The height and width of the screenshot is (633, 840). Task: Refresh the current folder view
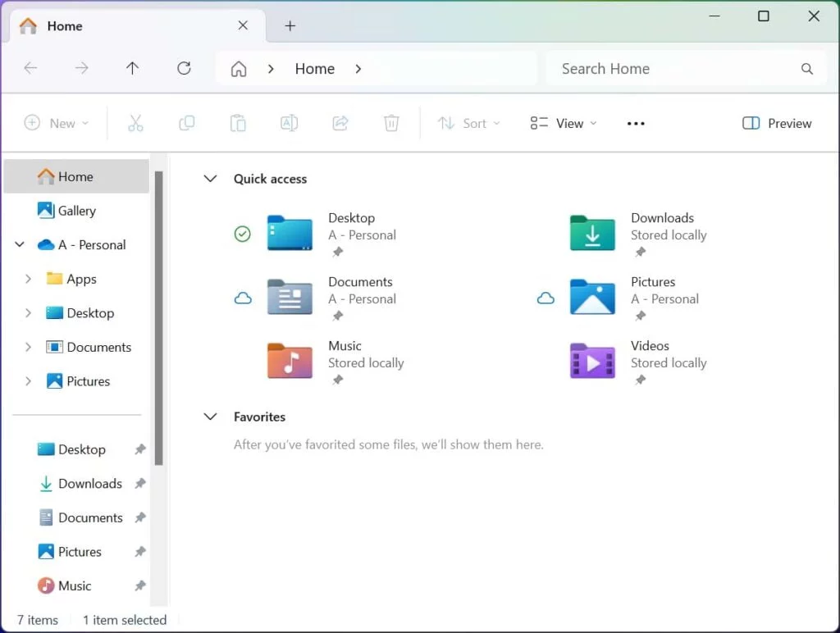click(x=184, y=68)
